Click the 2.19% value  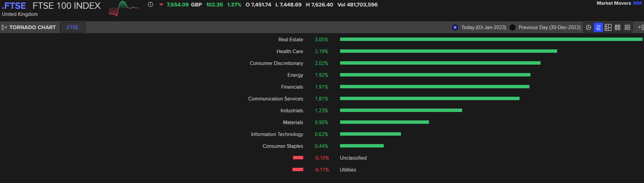coord(321,51)
